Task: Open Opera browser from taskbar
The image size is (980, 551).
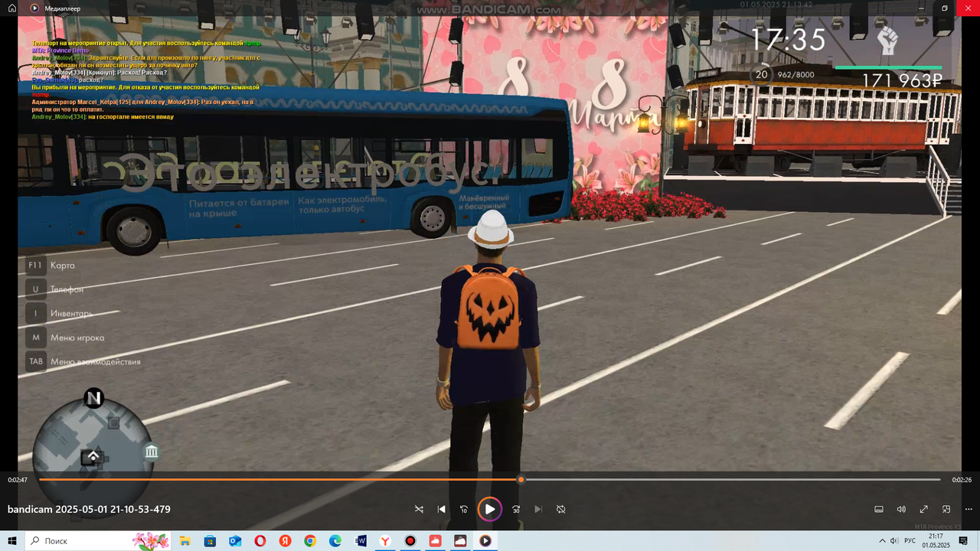Action: [x=260, y=540]
